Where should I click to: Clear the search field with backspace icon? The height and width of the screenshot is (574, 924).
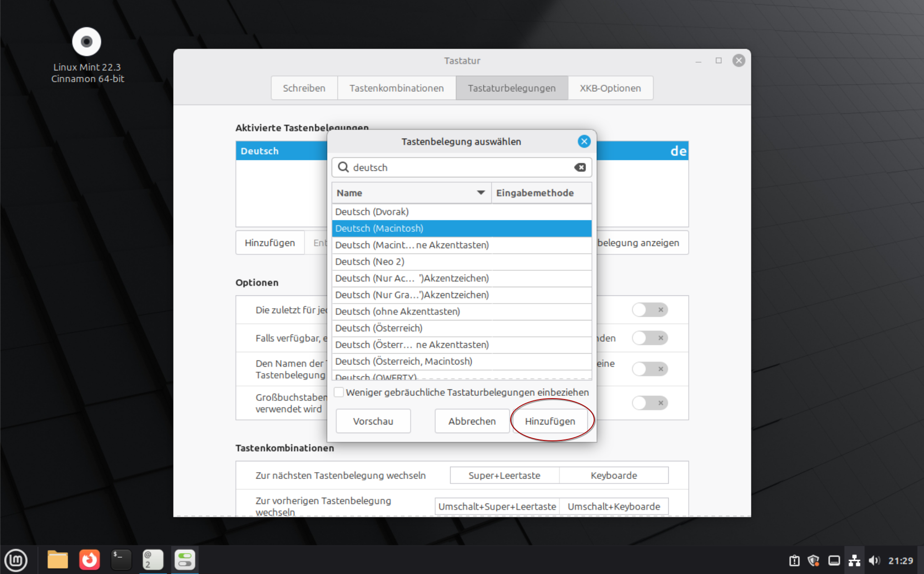point(580,168)
